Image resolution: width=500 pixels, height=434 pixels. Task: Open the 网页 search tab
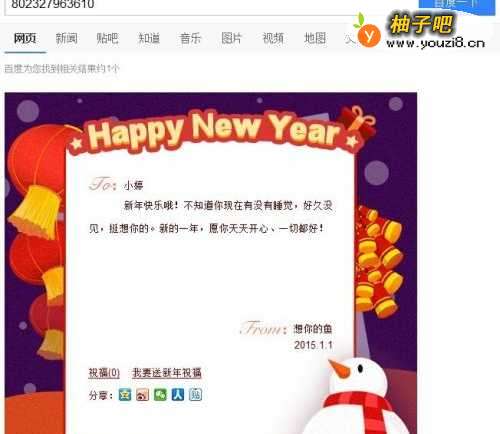(x=25, y=39)
